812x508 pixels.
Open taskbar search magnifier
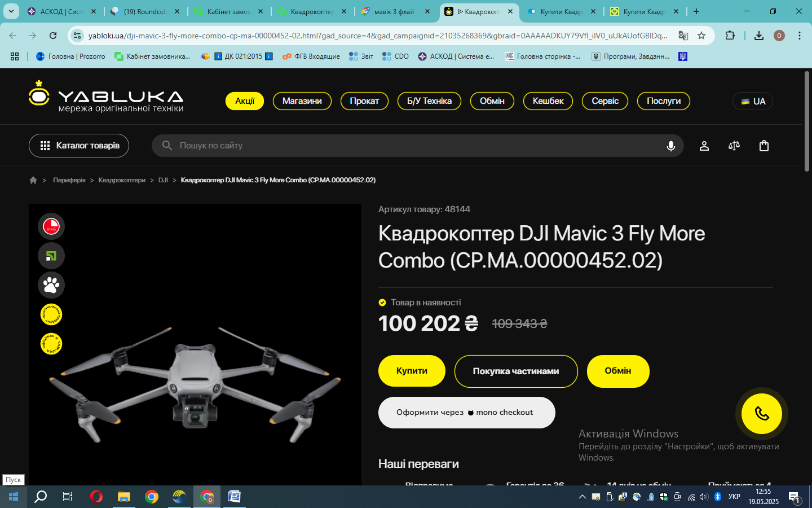coord(41,497)
